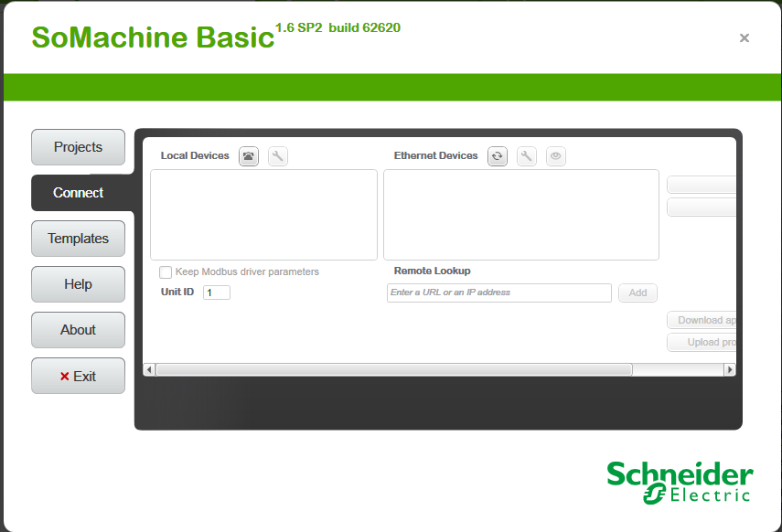Screen dimensions: 782x532
Task: Open the About tab
Action: click(78, 330)
